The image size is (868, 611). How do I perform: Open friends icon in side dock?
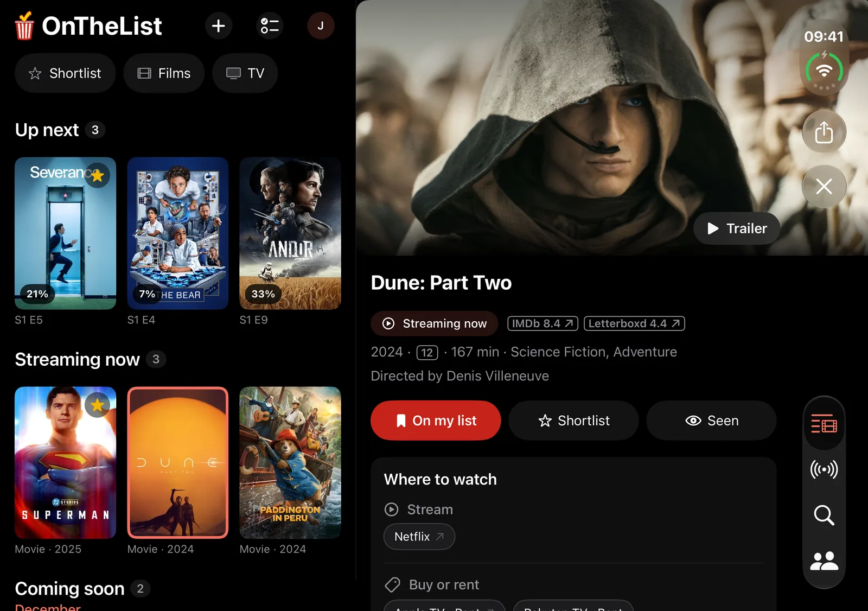[x=824, y=561]
